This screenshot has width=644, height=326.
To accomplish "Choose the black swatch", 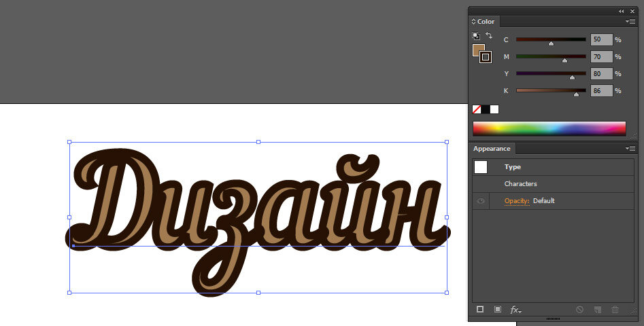I will [486, 109].
